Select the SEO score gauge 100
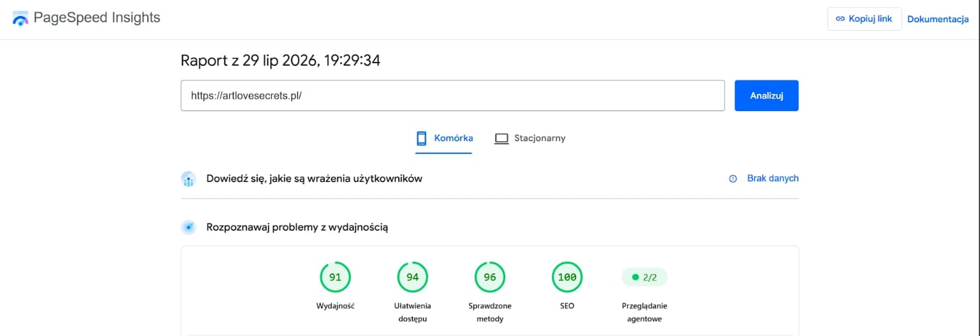The image size is (980, 336). point(567,277)
